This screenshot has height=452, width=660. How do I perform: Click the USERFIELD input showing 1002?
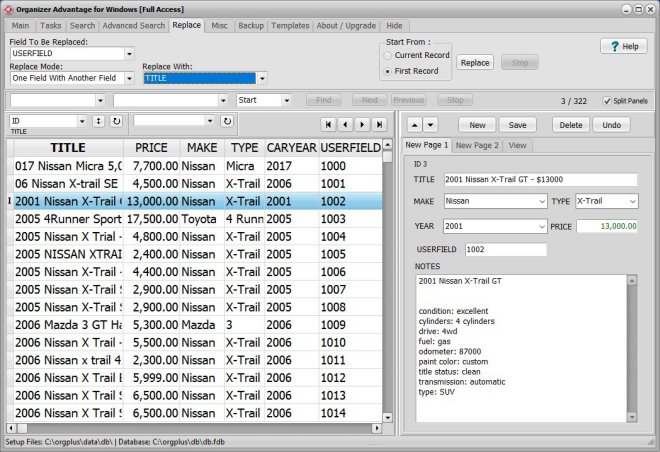[x=506, y=250]
